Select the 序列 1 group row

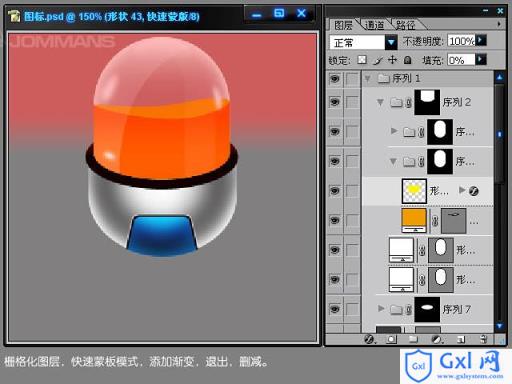pyautogui.click(x=427, y=79)
